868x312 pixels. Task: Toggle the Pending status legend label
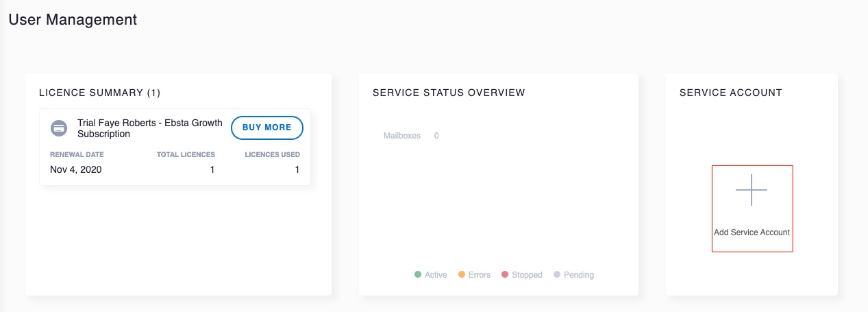pyautogui.click(x=578, y=275)
